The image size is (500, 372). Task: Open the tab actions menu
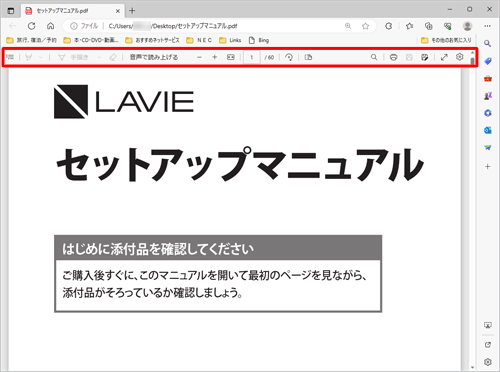[11, 11]
